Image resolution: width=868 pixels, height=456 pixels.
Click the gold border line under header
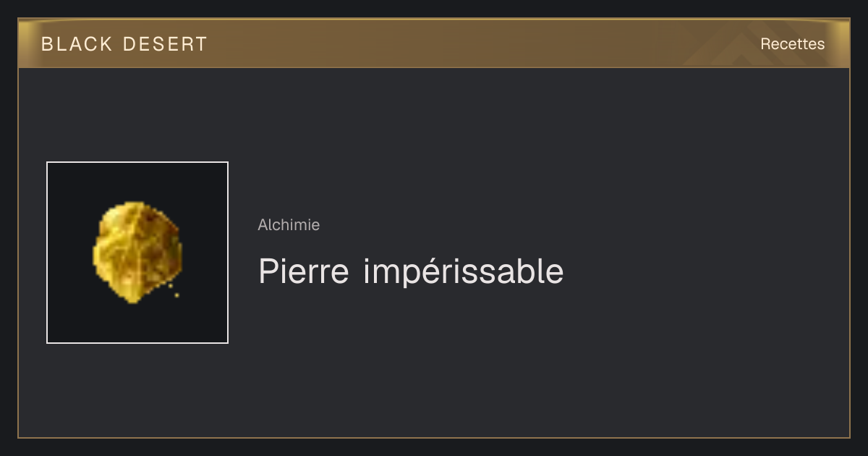tap(434, 67)
